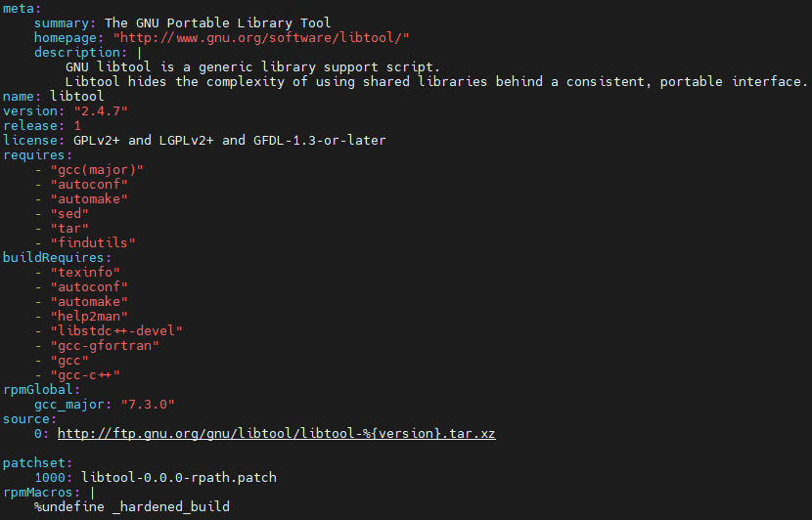Click the gcc_major value "7.3.0"
The height and width of the screenshot is (520, 812).
coord(148,404)
